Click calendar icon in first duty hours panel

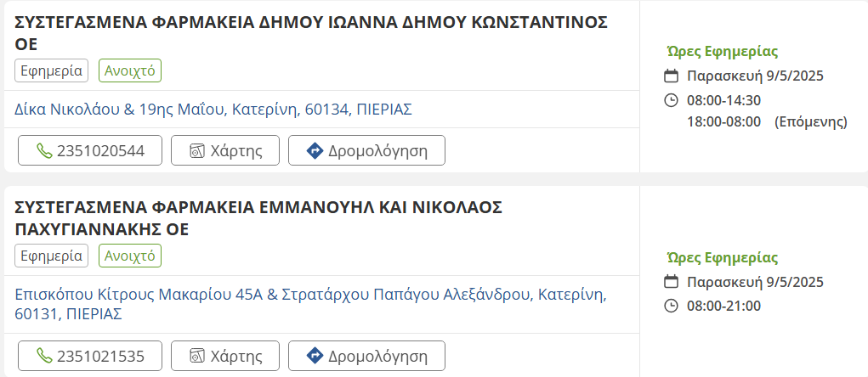(x=671, y=76)
